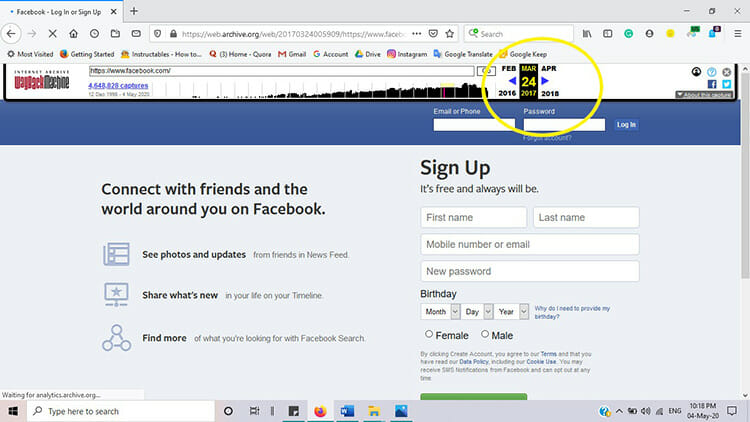Click the yellow round extension icon
Viewport: 750px width, 422px height.
[x=670, y=33]
